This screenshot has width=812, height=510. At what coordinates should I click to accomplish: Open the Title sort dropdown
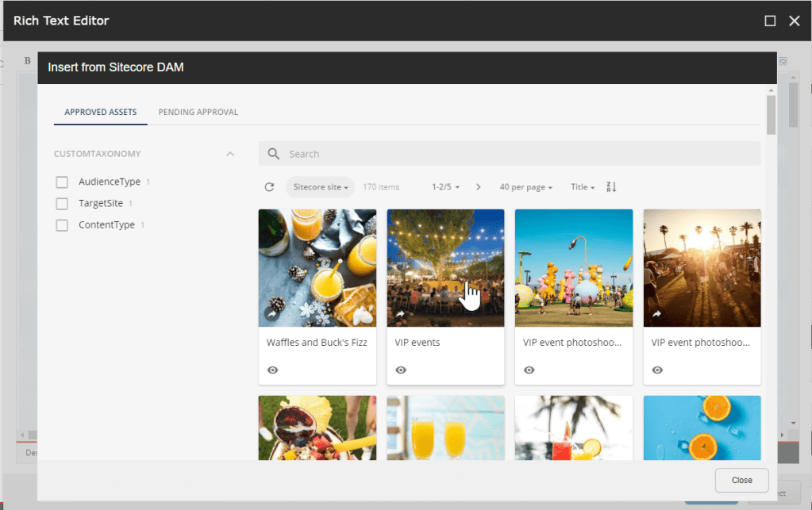coord(582,187)
